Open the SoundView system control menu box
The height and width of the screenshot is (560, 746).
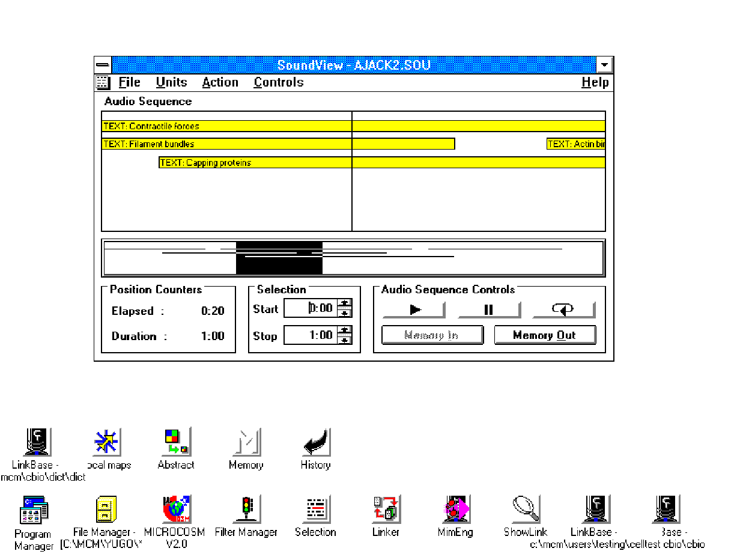coord(103,65)
